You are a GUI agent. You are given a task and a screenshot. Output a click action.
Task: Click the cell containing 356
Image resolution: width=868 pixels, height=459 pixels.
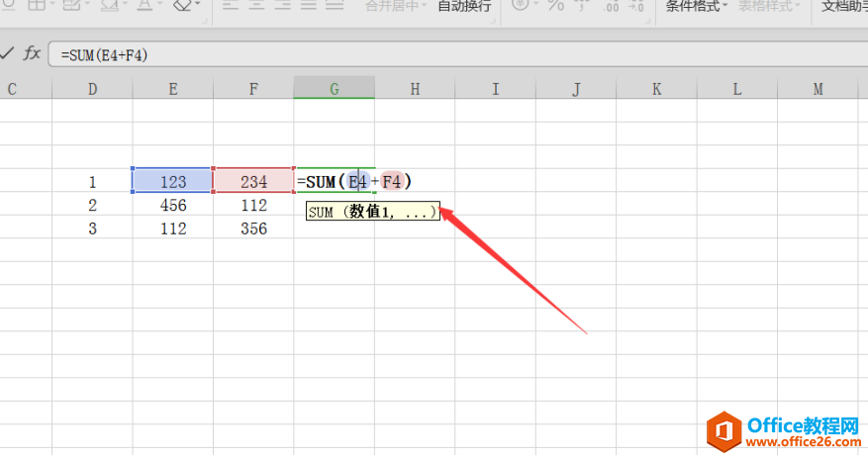[253, 228]
